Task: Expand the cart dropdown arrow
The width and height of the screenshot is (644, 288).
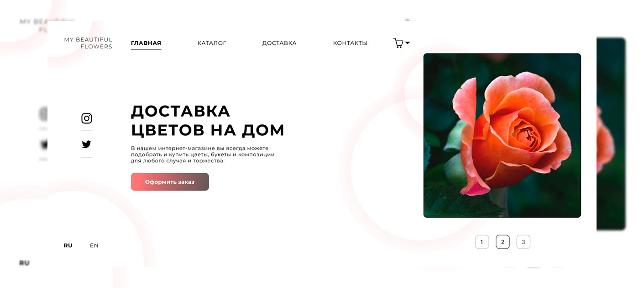Action: pyautogui.click(x=408, y=43)
